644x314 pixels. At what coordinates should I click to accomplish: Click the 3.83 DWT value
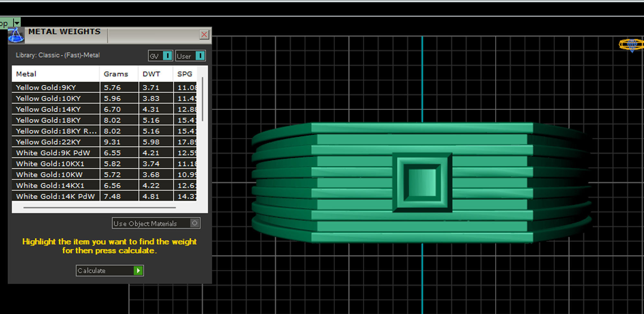tap(151, 98)
